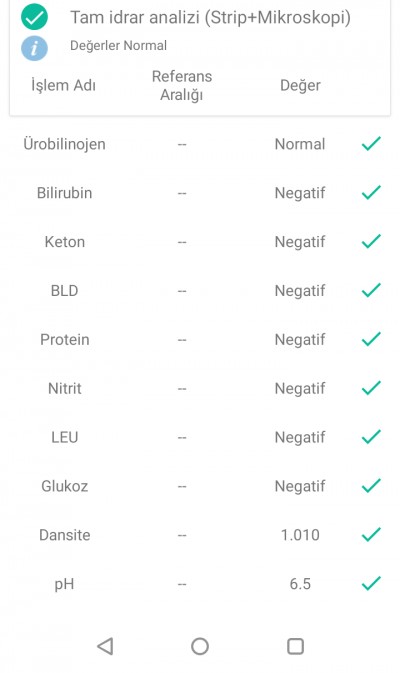Select the Referans Aralığı column header
This screenshot has height=673, width=400.
point(182,85)
